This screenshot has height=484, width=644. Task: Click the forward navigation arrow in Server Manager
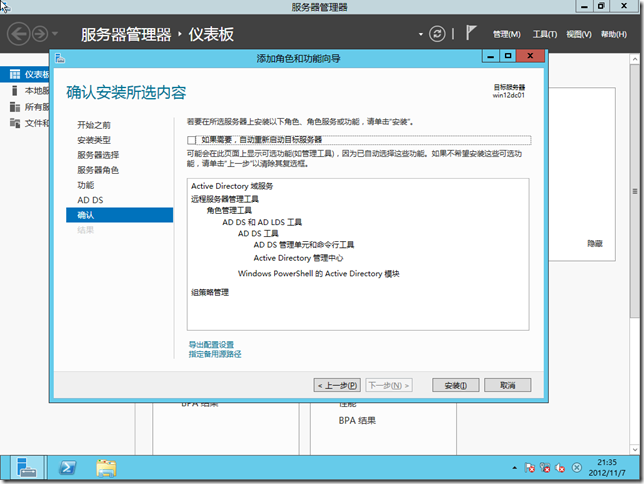point(40,34)
